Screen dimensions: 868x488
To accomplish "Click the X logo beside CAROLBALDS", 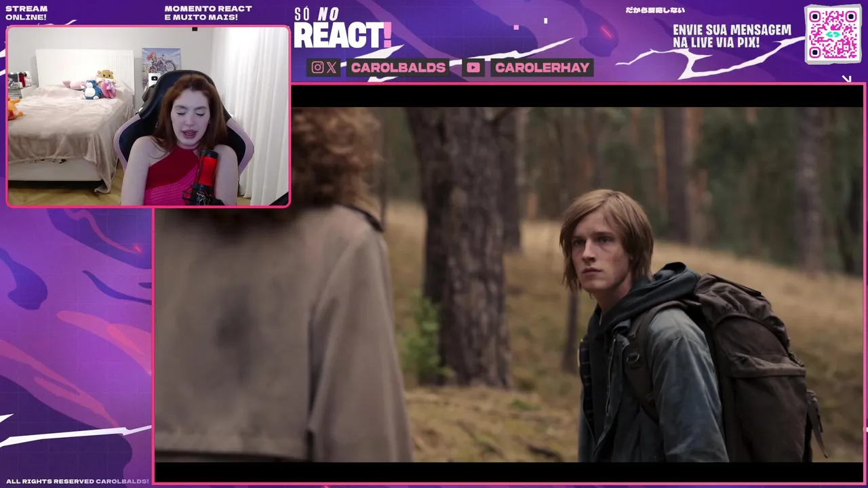I will [x=331, y=67].
